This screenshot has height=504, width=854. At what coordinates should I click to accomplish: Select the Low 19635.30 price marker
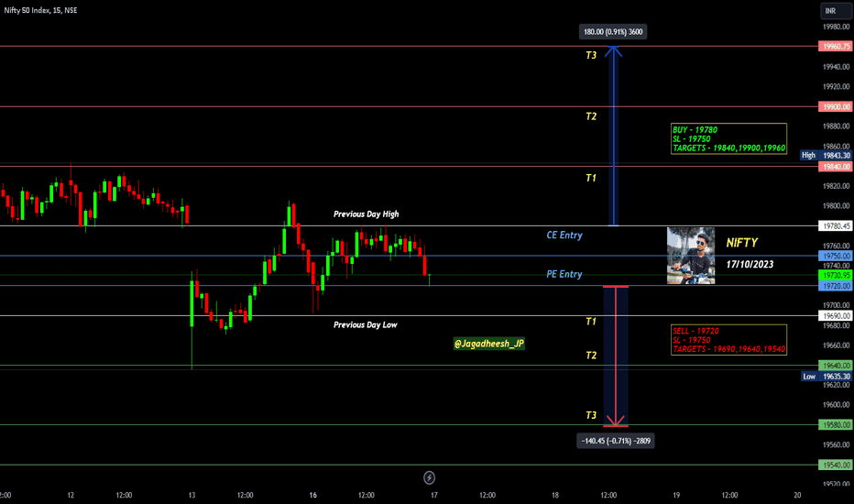[x=827, y=377]
